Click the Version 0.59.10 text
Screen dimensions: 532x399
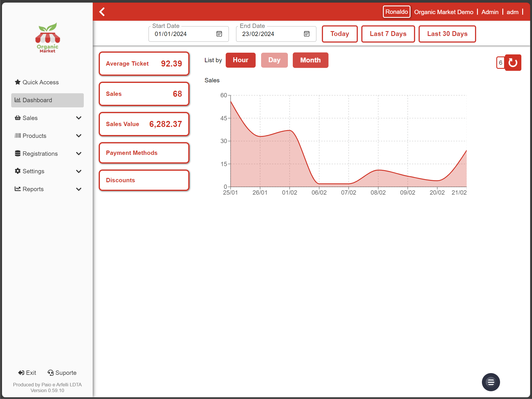tap(48, 391)
